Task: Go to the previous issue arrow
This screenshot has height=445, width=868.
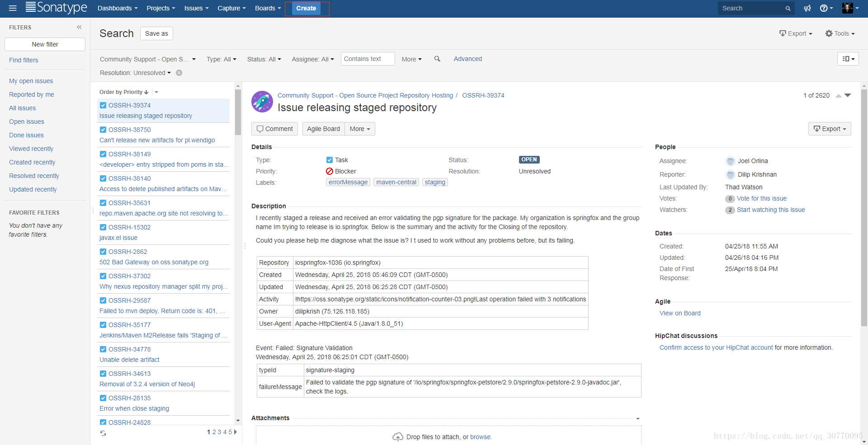Action: pos(839,96)
